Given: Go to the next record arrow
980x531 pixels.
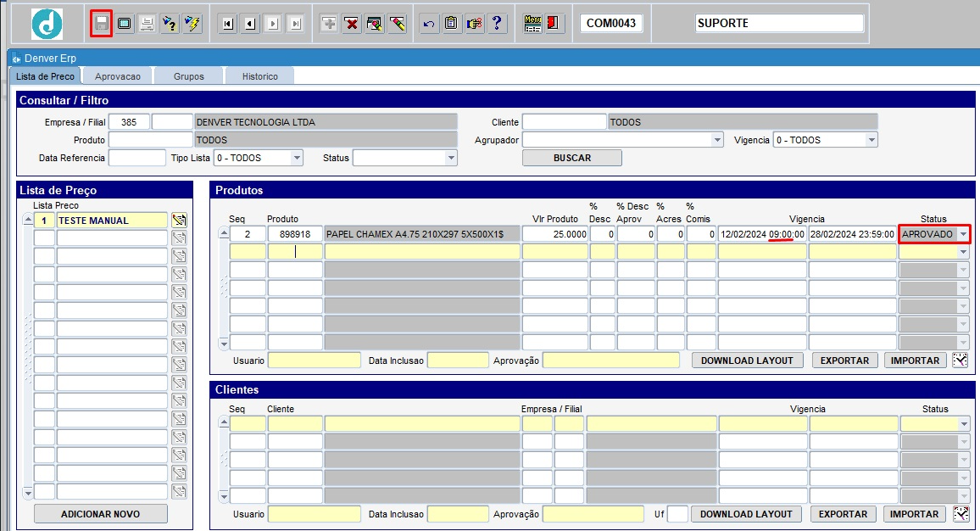Looking at the screenshot, I should click(x=272, y=24).
